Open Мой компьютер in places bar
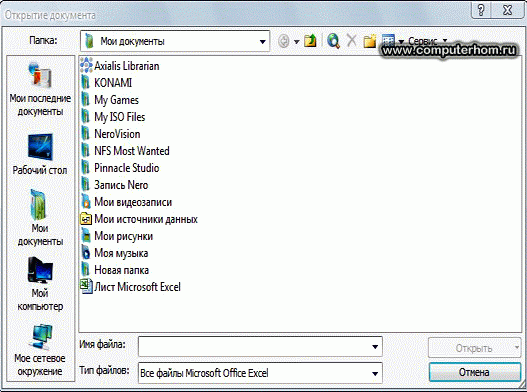This screenshot has width=527, height=392. (40, 284)
